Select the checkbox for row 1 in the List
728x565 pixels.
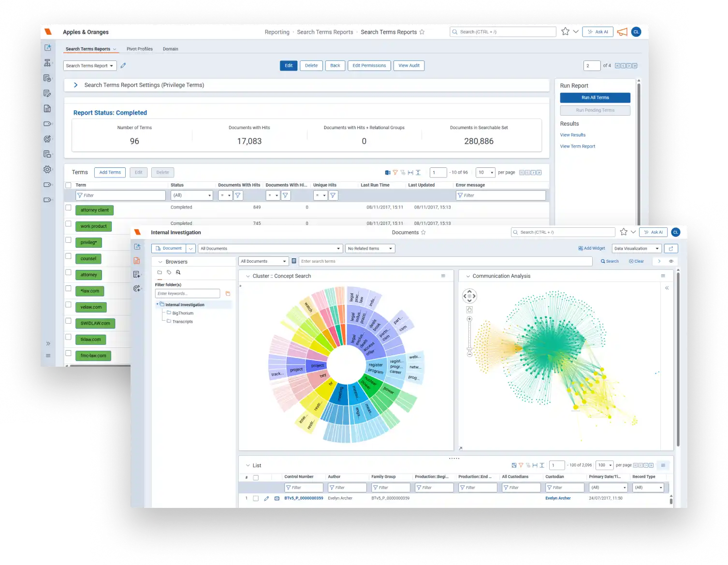(x=256, y=498)
